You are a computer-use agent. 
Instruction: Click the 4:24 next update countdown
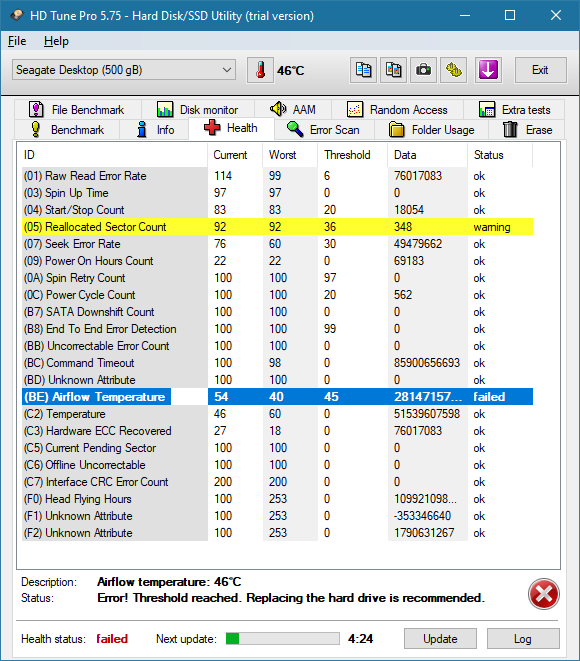point(360,639)
